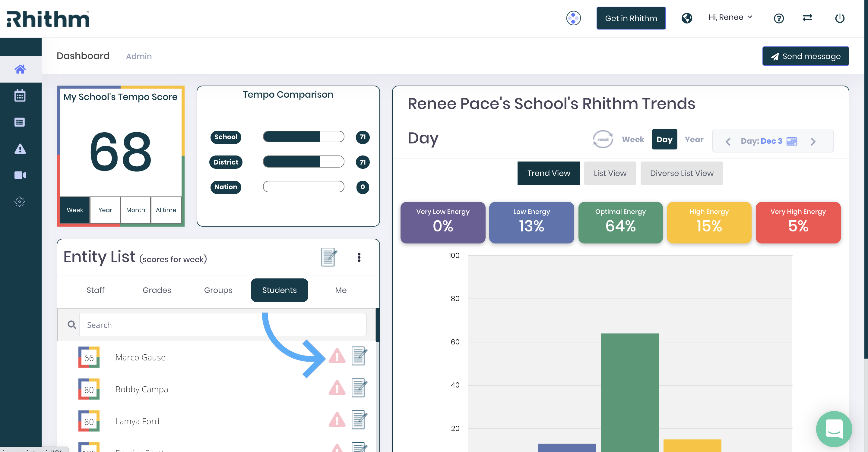
Task: Switch trends range to Week
Action: pyautogui.click(x=633, y=139)
